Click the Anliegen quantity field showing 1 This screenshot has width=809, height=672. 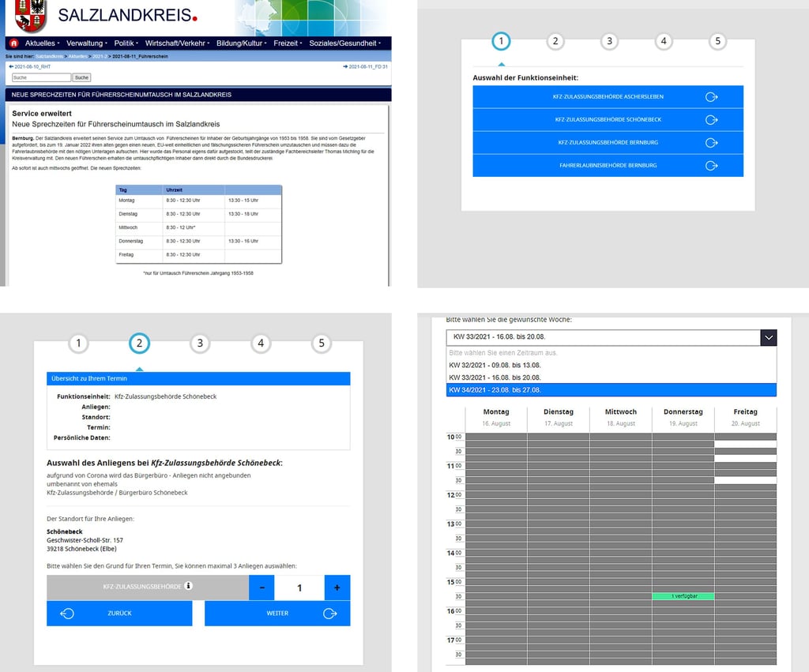tap(299, 588)
